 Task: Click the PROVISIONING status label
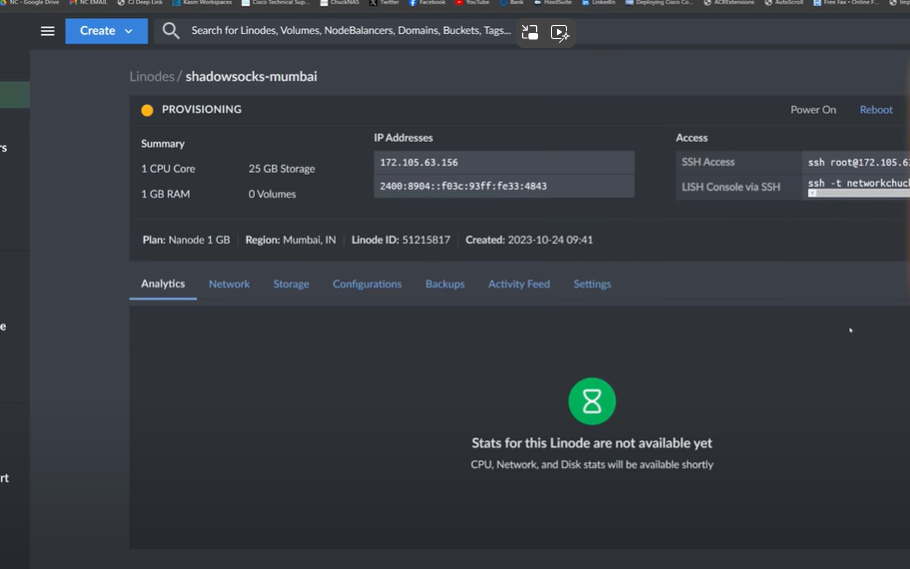point(201,110)
